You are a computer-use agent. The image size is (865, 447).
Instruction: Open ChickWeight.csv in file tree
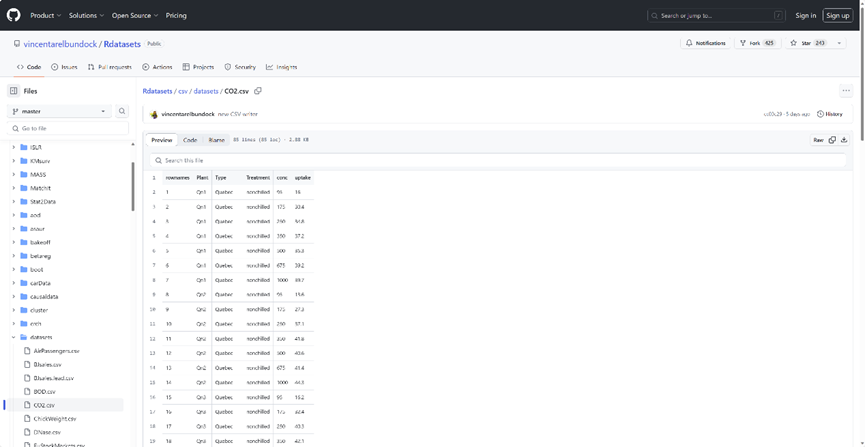55,419
